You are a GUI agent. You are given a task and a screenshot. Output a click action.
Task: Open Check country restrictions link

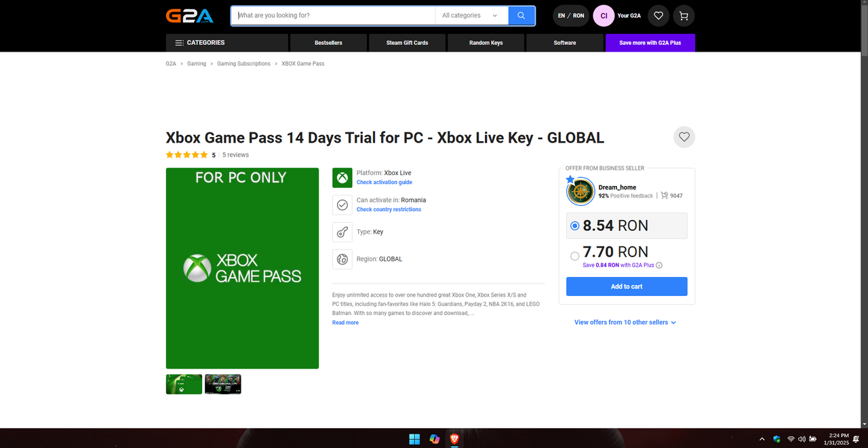pos(389,210)
